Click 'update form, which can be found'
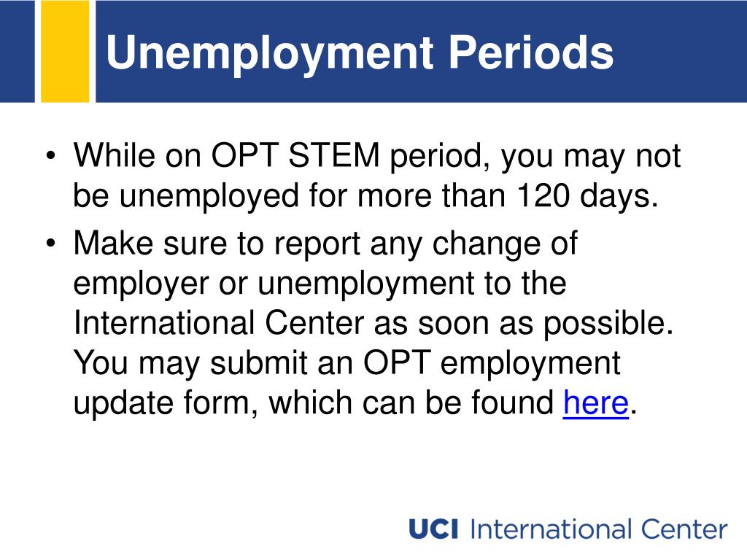 tap(314, 402)
